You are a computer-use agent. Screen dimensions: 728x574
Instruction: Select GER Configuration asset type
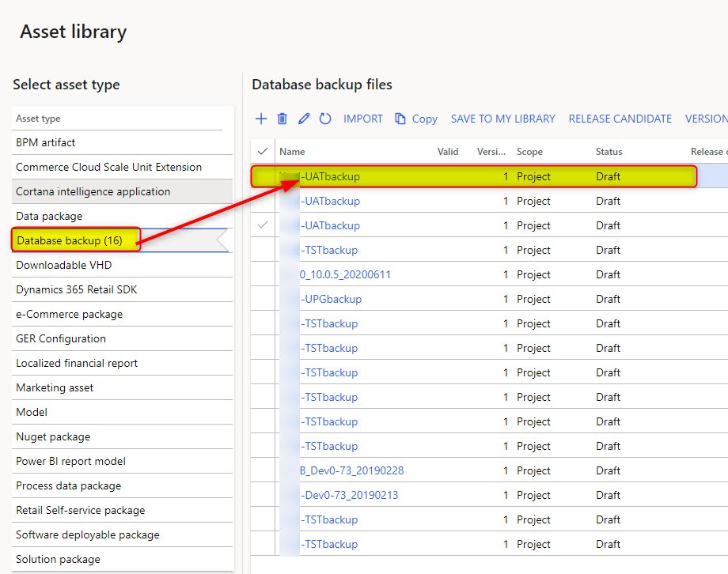[x=61, y=338]
